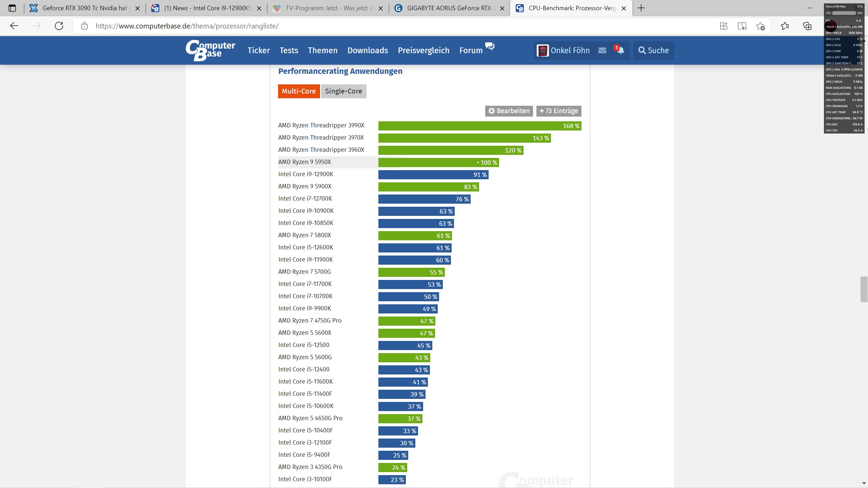Click the back navigation arrow
Screen dimensions: 868x488
click(x=14, y=26)
